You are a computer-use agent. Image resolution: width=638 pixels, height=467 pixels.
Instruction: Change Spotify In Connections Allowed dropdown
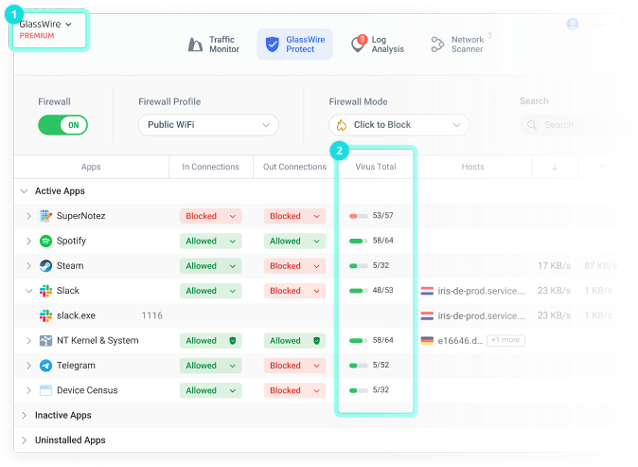coord(211,241)
